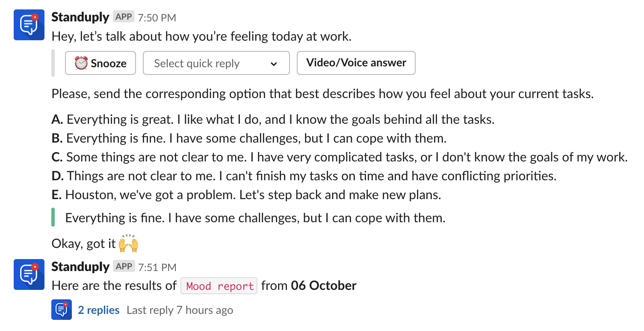Click the Standuply avatar on the 7:50 PM message
The image size is (644, 331).
29,25
